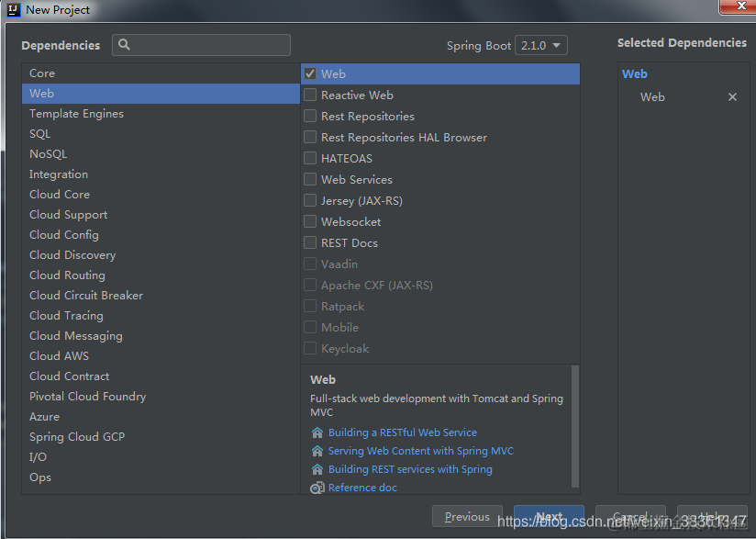
Task: Check Rest Repositories HAL Browser
Action: tap(310, 137)
